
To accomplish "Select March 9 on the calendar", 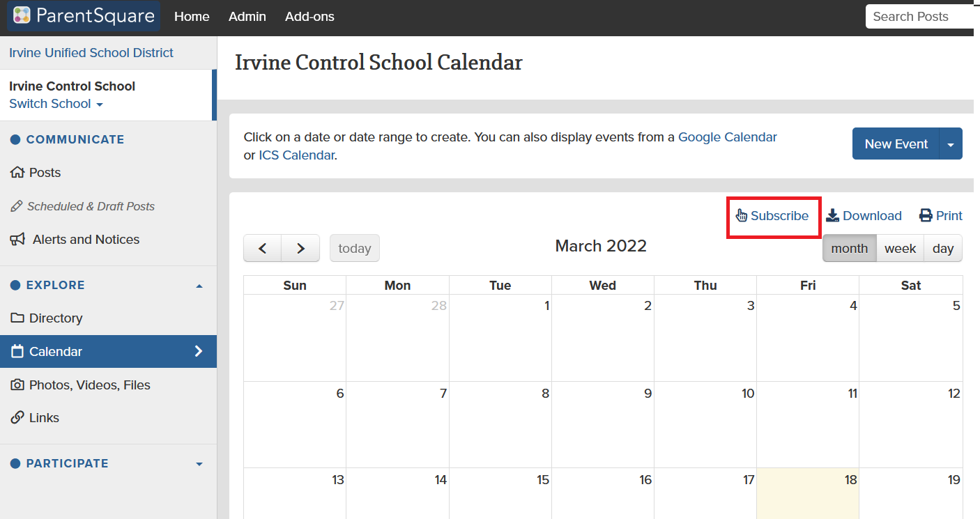I will (602, 424).
